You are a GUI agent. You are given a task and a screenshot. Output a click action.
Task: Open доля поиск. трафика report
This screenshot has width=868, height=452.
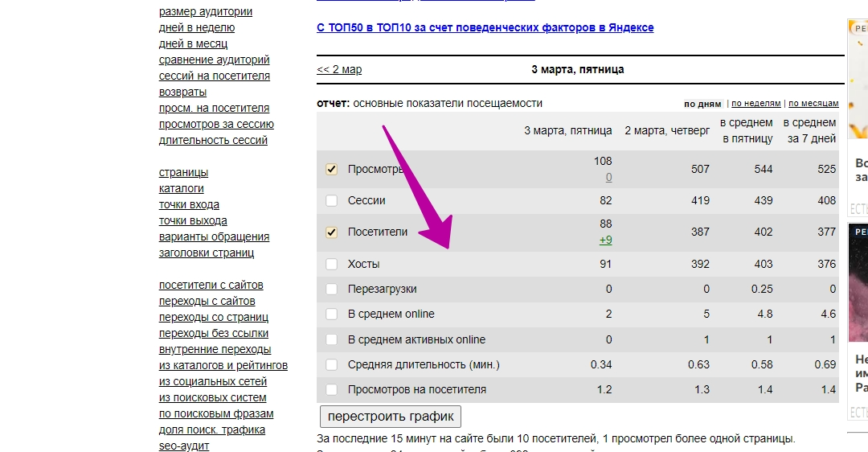tap(212, 429)
